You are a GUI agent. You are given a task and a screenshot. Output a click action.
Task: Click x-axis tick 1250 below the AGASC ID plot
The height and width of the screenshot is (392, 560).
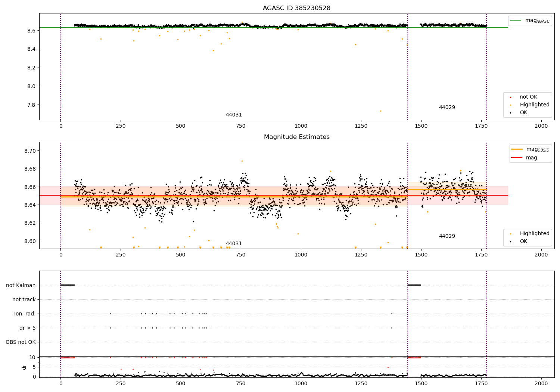click(361, 126)
